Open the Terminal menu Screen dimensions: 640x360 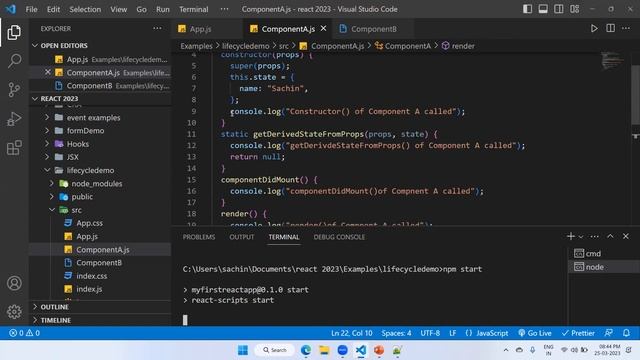click(x=193, y=9)
